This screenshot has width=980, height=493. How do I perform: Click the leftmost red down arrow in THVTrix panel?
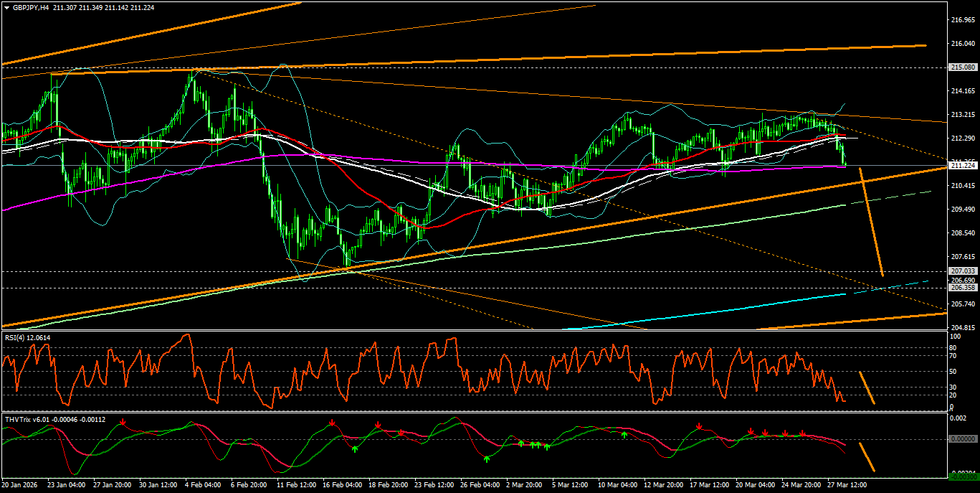tap(123, 423)
